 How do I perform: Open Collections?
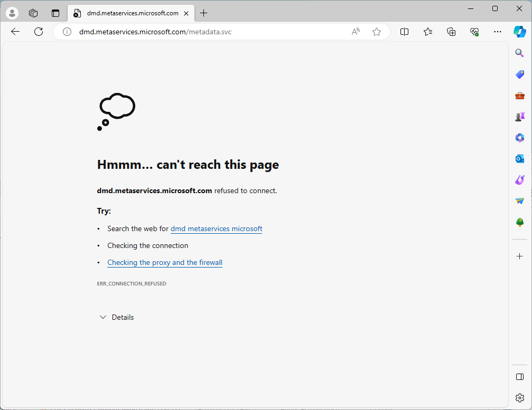[x=451, y=32]
